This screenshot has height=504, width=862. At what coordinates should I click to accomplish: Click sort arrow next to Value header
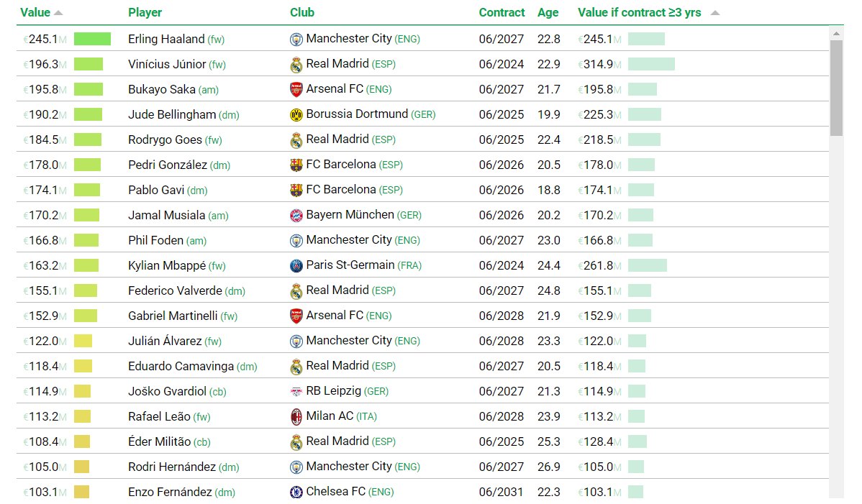(x=58, y=13)
